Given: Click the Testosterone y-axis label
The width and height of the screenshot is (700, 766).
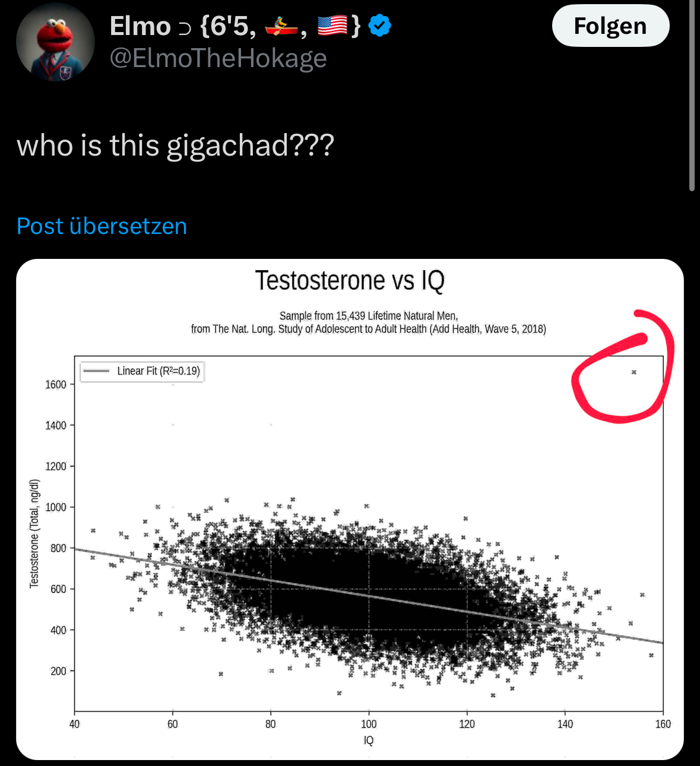Looking at the screenshot, I should [34, 534].
